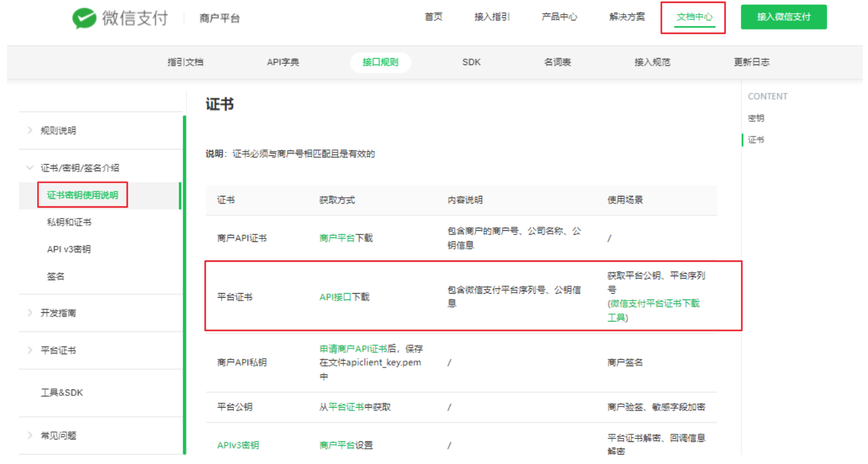Click the WeChat Pay logo icon

84,18
